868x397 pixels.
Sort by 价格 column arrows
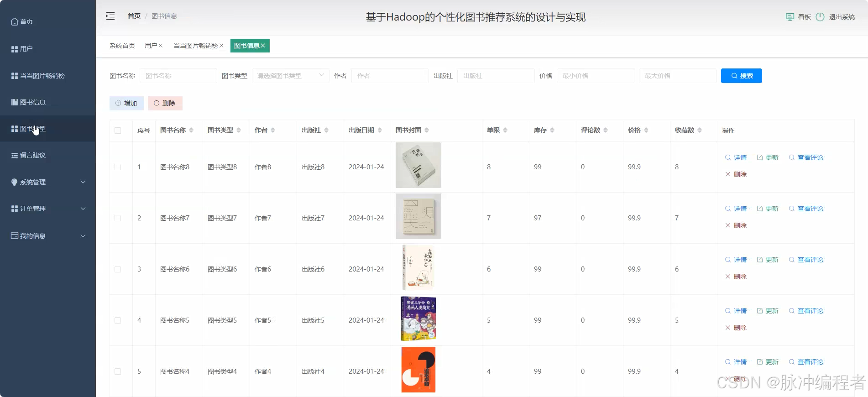tap(646, 131)
